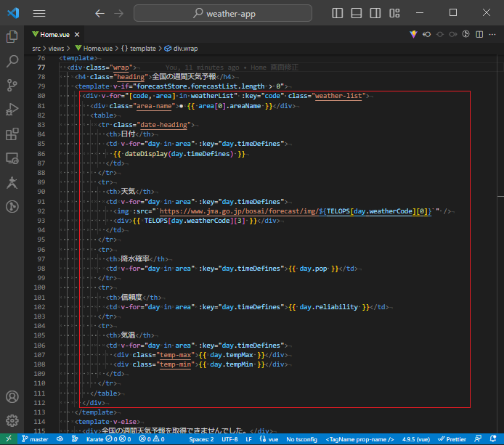Click the template v-else tag on line 114
The image size is (504, 445).
click(107, 422)
